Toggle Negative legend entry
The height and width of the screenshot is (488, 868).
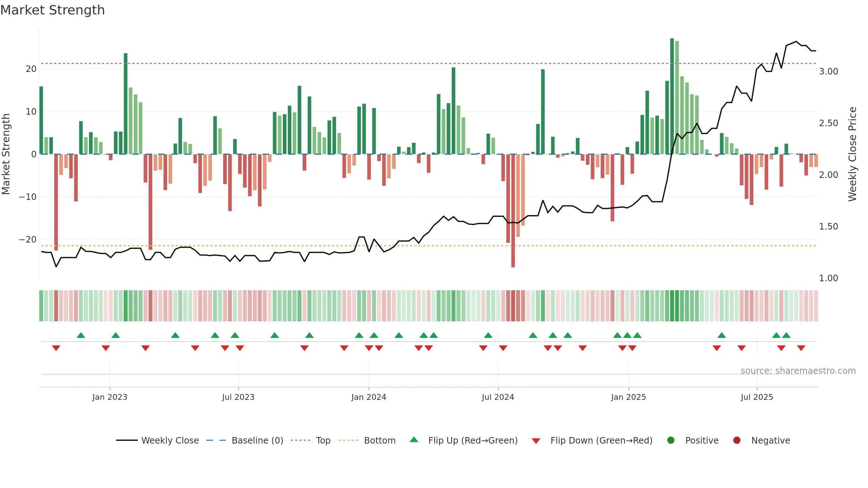pos(761,440)
